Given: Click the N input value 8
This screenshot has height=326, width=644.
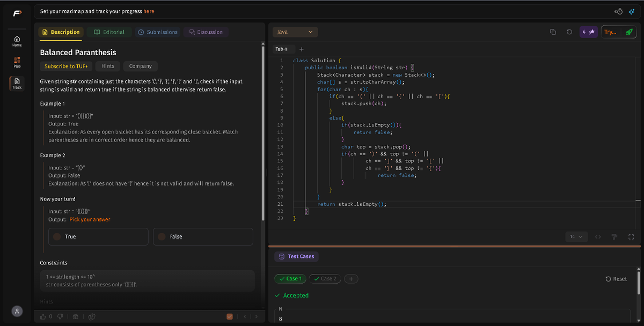Looking at the screenshot, I should click(x=281, y=320).
